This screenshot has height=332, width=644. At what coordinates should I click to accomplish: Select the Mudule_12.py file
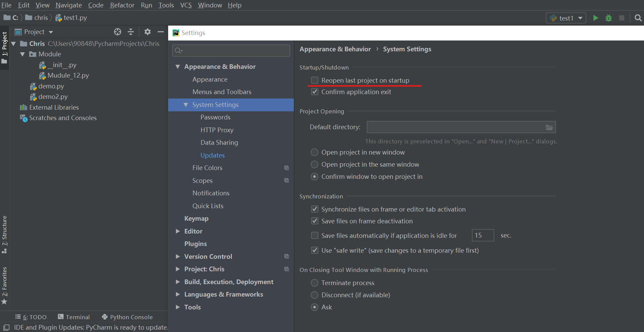pyautogui.click(x=64, y=75)
